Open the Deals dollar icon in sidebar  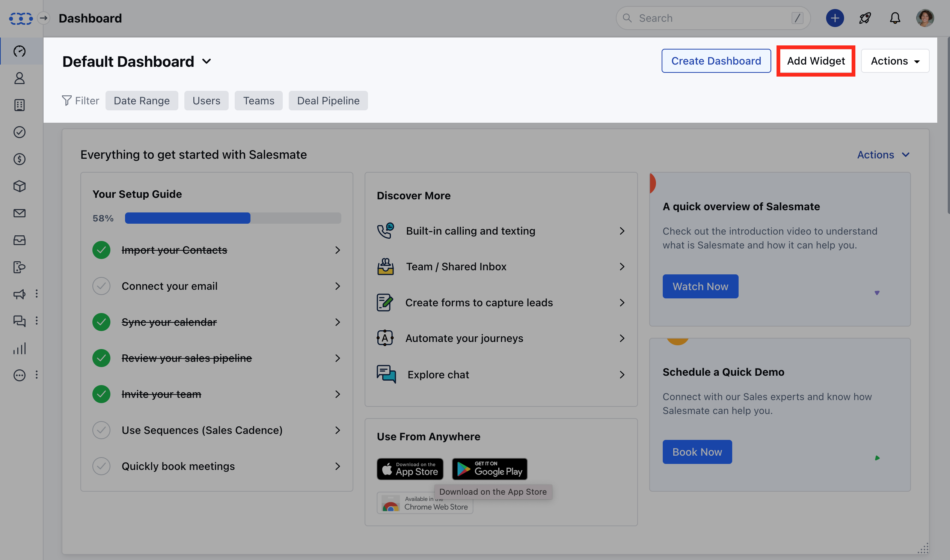pos(20,159)
